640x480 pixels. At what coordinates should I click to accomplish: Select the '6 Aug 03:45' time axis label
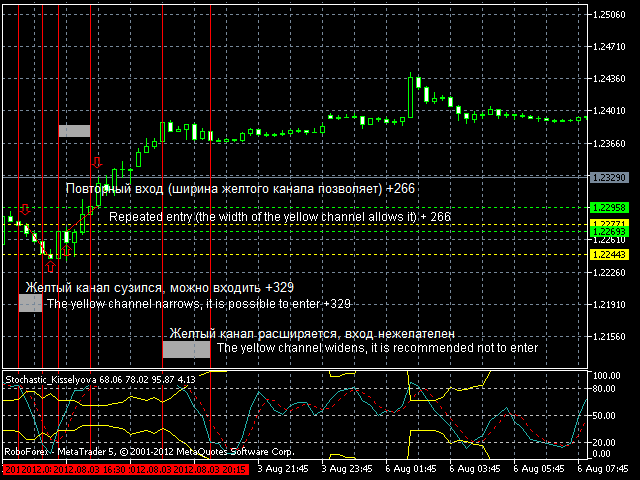(475, 469)
